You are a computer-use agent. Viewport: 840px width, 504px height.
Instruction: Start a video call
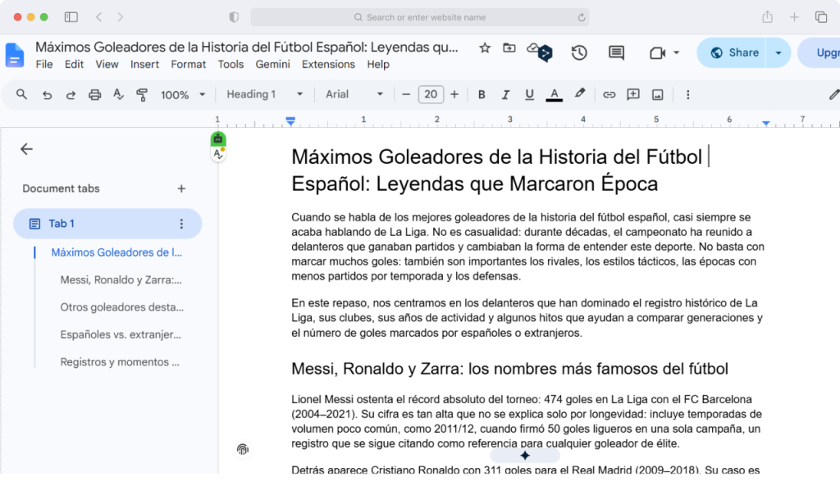[x=657, y=53]
